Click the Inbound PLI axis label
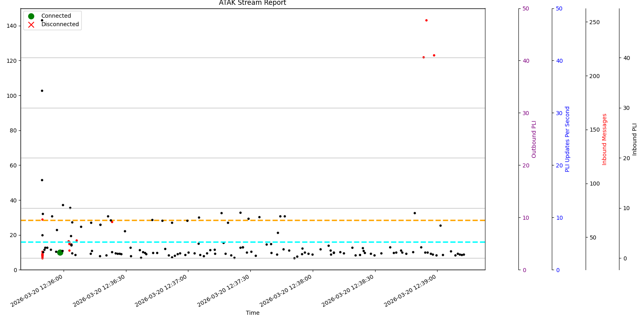The width and height of the screenshot is (644, 322). click(635, 139)
